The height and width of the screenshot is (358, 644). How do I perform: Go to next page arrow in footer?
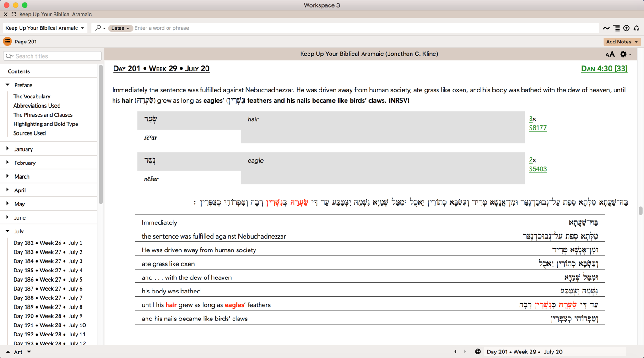(465, 352)
